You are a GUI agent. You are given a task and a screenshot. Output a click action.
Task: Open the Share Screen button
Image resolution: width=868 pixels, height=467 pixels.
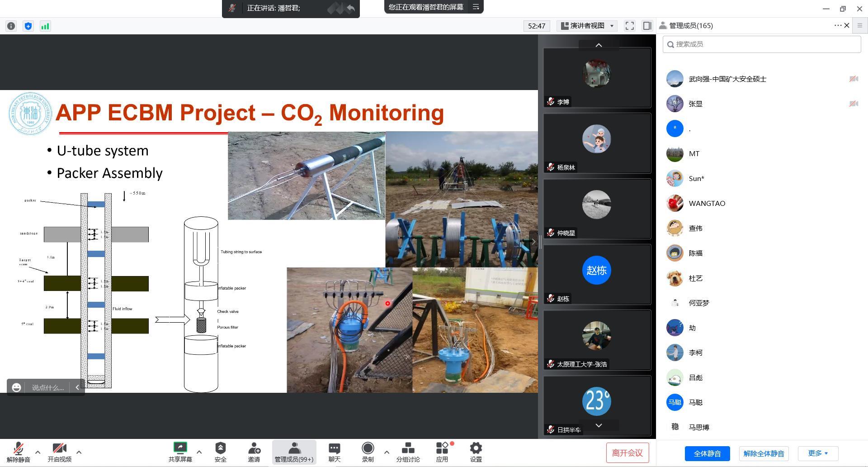pyautogui.click(x=180, y=452)
